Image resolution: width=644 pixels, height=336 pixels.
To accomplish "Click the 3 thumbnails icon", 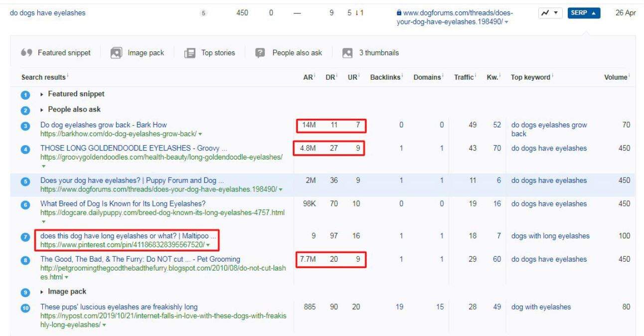I will click(348, 53).
